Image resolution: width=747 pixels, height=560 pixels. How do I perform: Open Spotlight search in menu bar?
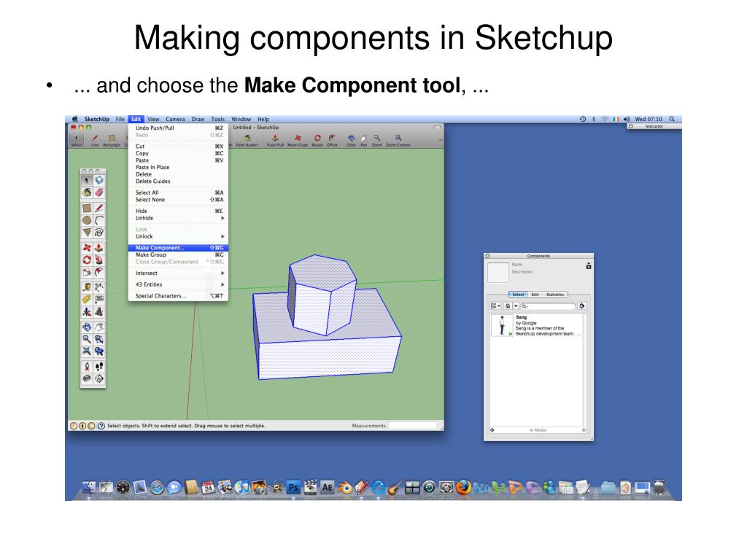pos(672,119)
